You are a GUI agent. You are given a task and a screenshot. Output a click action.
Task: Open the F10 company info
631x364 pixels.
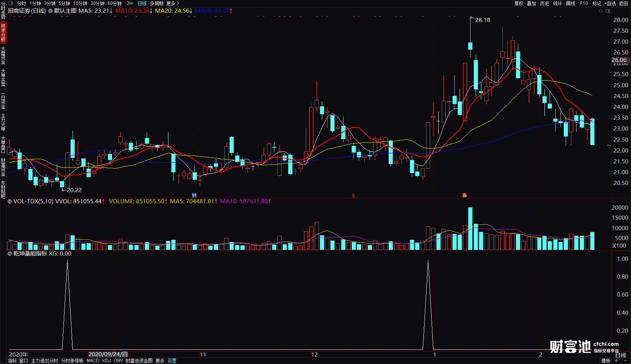pos(584,3)
